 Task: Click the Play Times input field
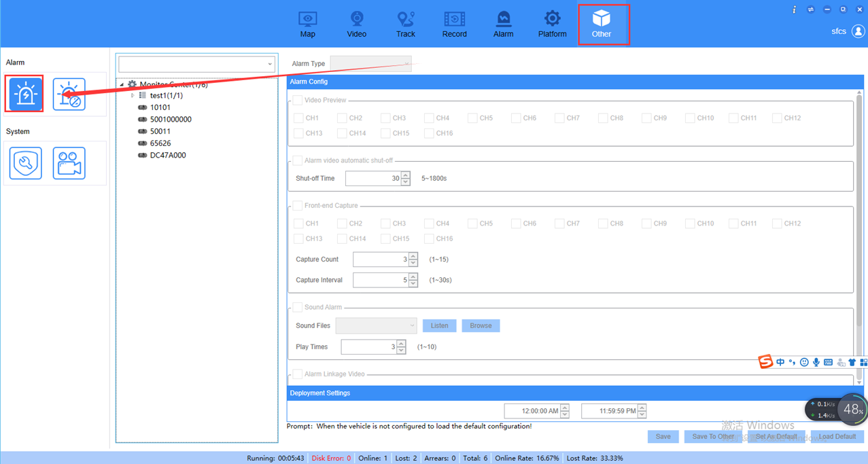369,347
